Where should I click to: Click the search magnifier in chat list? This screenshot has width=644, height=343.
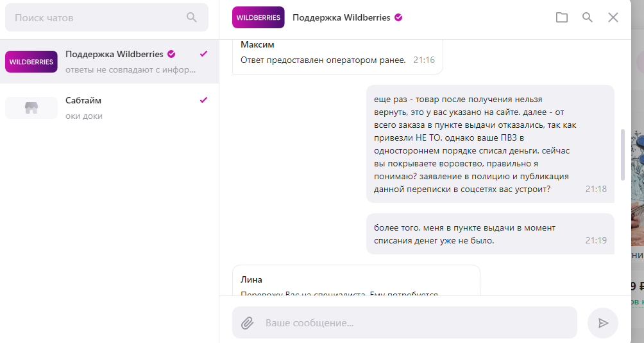tap(192, 17)
